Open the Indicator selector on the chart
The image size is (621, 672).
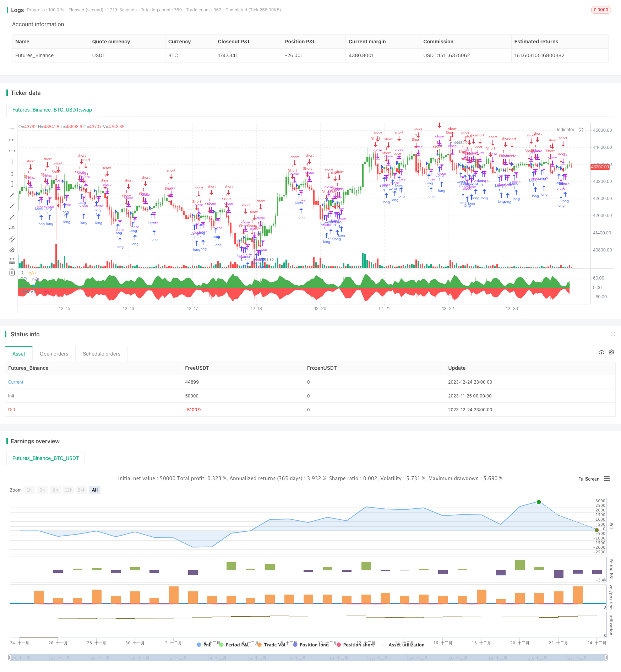tap(565, 130)
